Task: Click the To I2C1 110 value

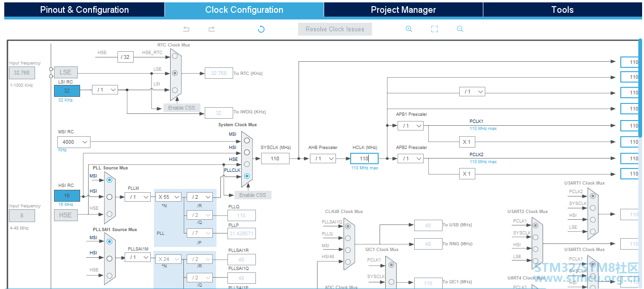Action: [428, 283]
